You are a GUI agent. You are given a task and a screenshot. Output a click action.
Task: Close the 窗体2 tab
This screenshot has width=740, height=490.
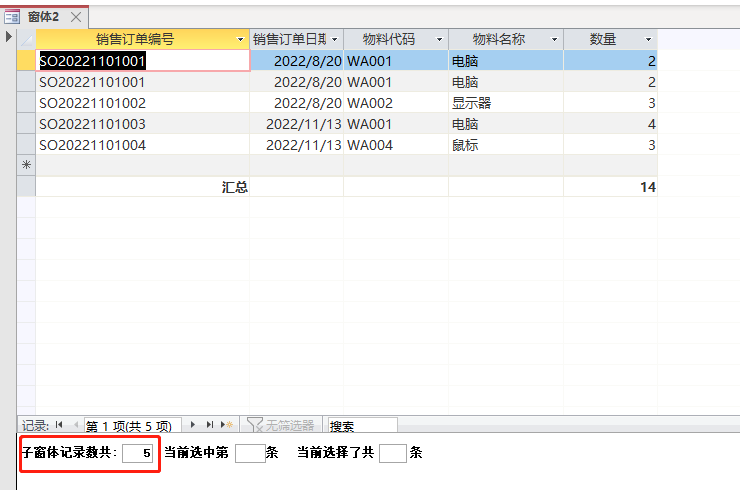click(76, 17)
